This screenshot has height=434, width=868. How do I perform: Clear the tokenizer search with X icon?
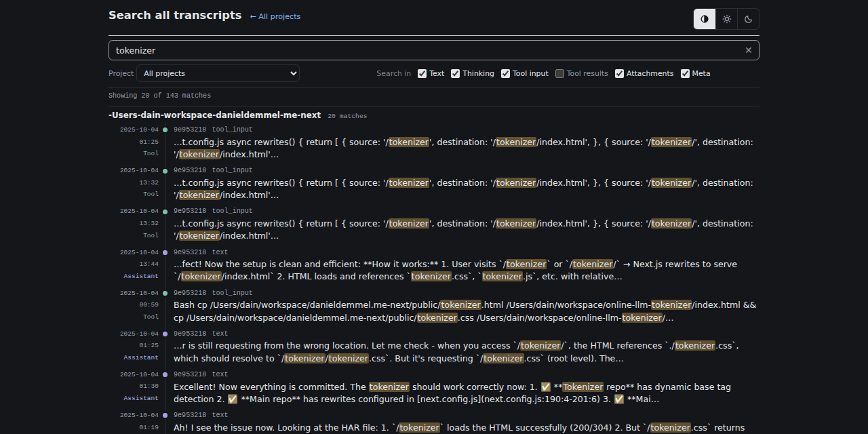749,50
